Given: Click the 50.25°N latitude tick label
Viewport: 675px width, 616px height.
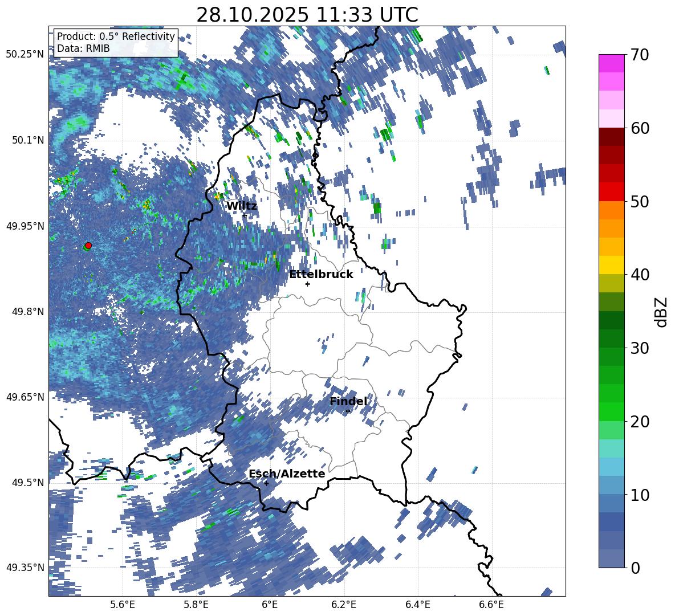Looking at the screenshot, I should [x=25, y=55].
